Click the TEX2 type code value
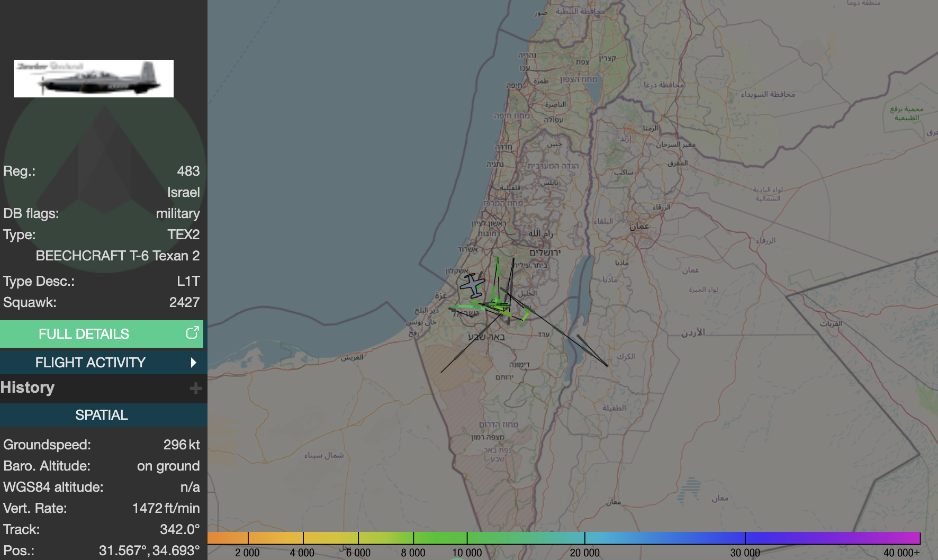938x560 pixels. [183, 234]
